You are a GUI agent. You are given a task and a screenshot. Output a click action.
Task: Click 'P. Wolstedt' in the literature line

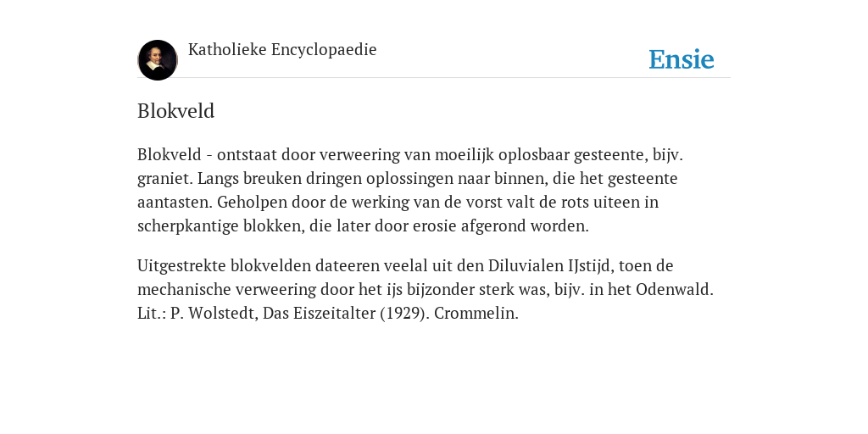click(x=212, y=314)
